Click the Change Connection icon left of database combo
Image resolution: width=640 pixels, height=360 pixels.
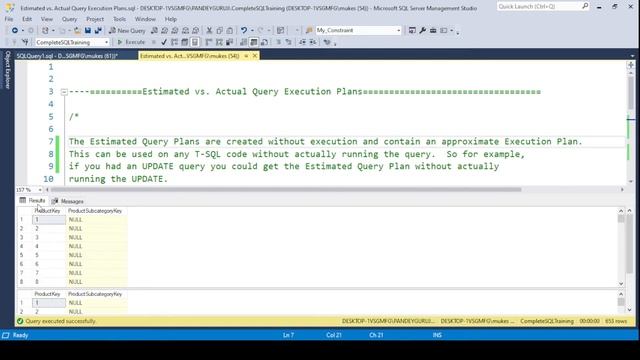pyautogui.click(x=25, y=42)
